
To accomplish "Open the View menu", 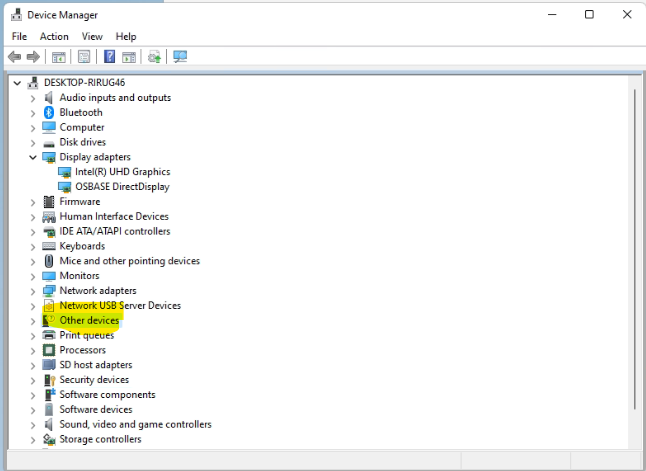I will point(92,37).
